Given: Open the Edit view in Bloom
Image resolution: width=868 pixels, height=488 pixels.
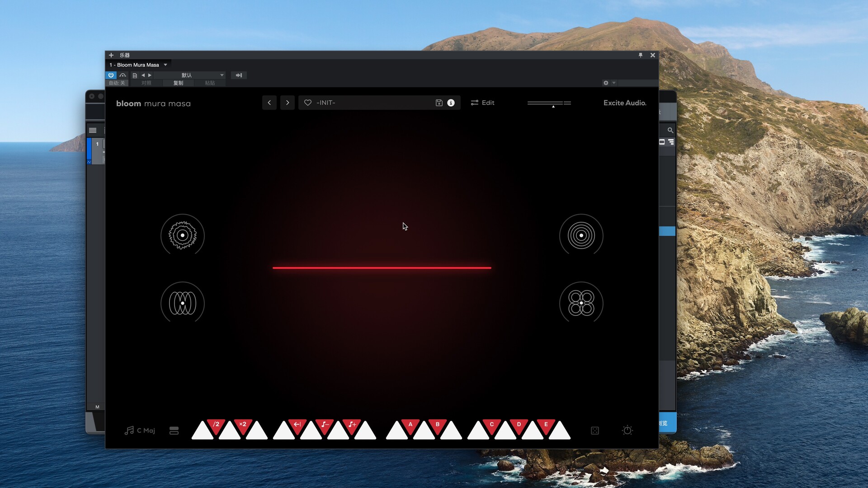Looking at the screenshot, I should point(482,103).
